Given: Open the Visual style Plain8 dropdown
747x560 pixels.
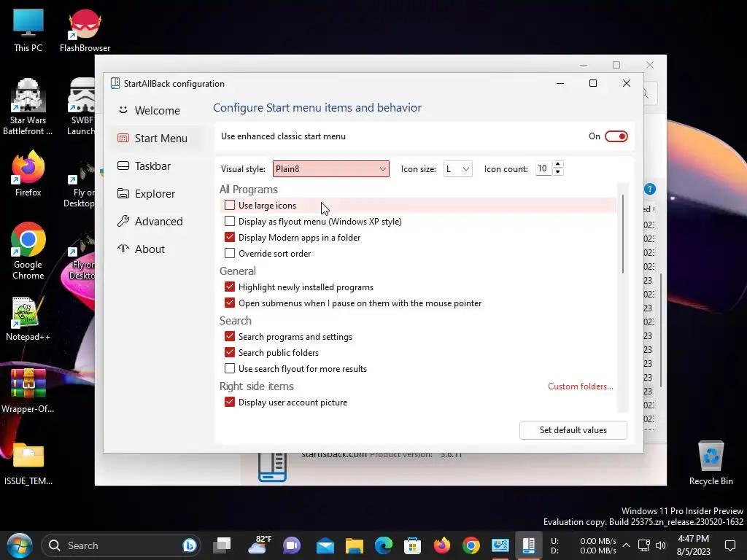Looking at the screenshot, I should pos(330,169).
